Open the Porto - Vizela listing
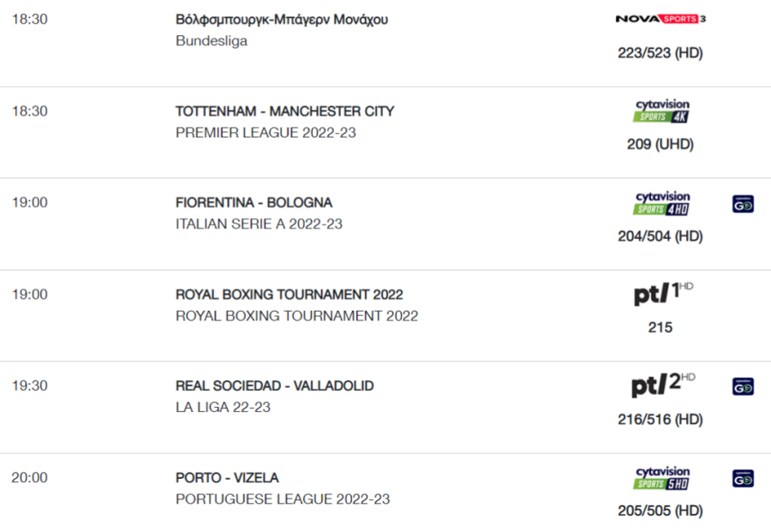 227,478
